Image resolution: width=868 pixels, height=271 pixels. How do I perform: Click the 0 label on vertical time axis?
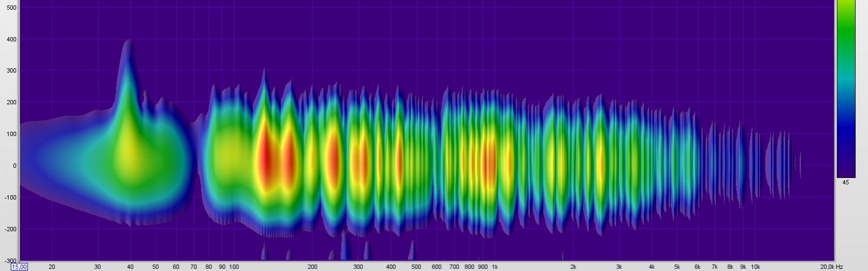pos(15,166)
